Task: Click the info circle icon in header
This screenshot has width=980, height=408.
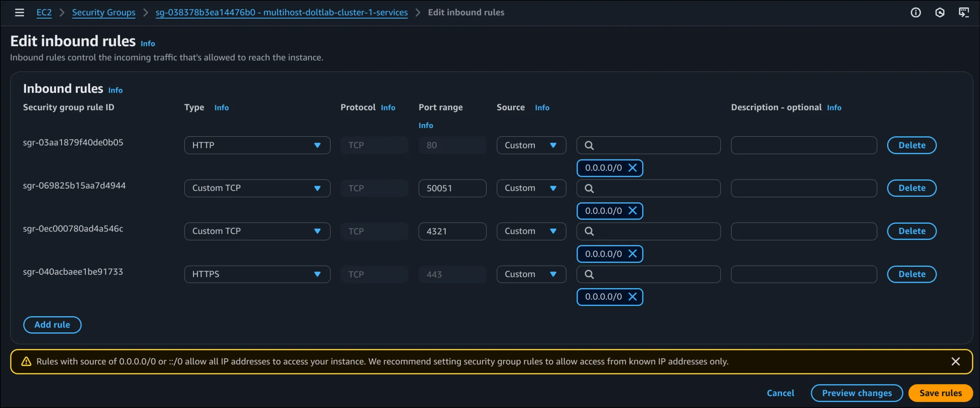Action: [x=916, y=13]
